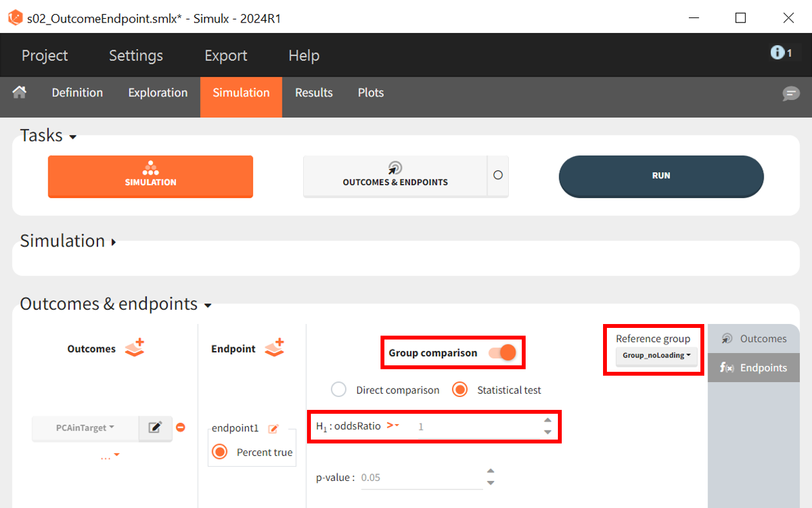Viewport: 812px width, 508px height.
Task: Select the Statistical test radio button
Action: 460,390
